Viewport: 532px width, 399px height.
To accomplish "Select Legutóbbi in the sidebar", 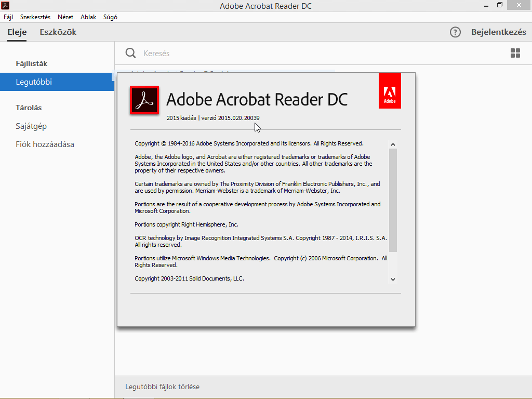I will (57, 82).
